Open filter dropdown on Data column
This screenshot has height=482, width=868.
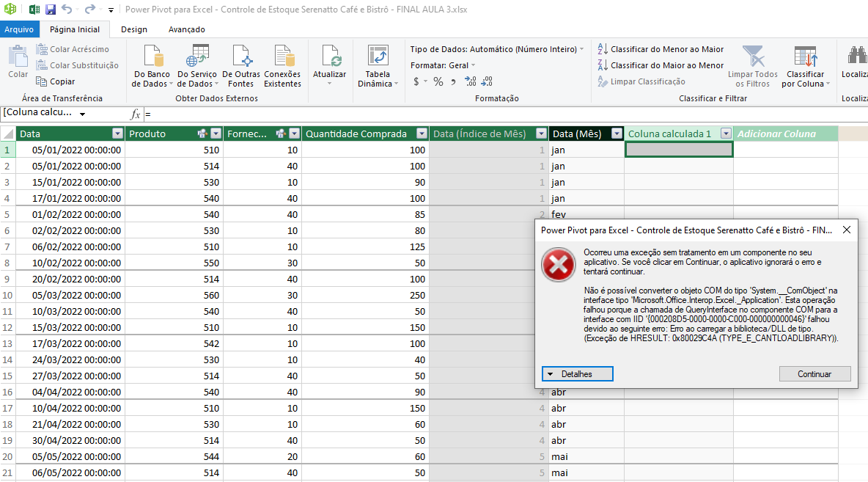coord(117,134)
